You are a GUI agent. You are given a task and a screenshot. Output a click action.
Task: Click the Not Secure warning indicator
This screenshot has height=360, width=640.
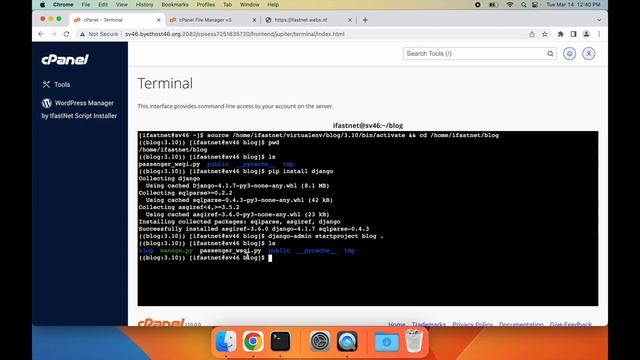point(99,34)
